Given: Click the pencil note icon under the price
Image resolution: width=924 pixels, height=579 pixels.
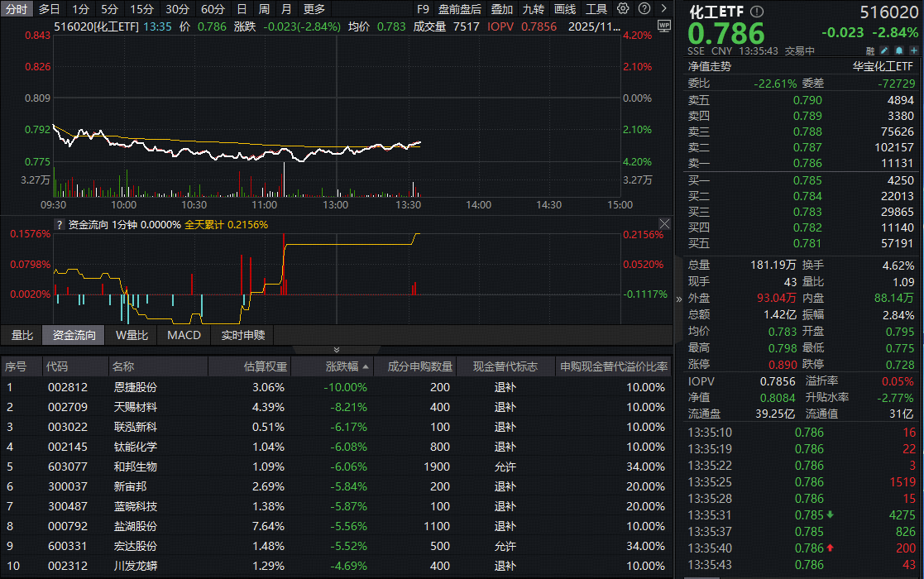Looking at the screenshot, I should click(x=884, y=50).
